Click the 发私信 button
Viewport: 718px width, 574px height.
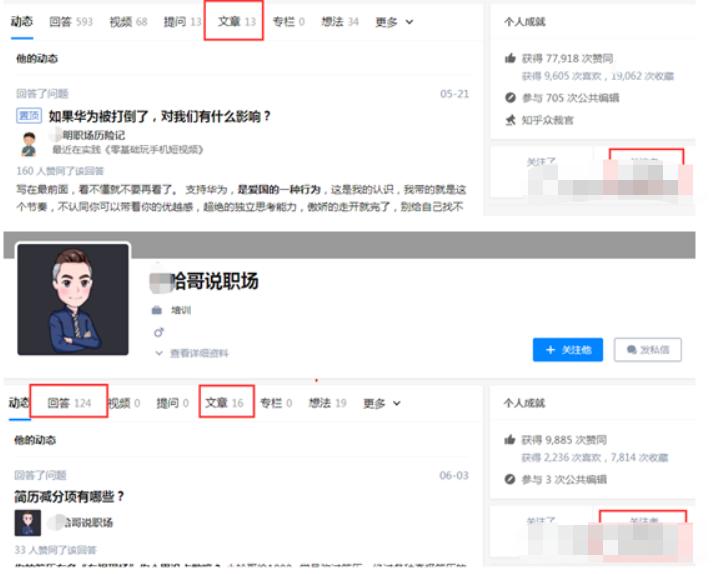click(x=647, y=350)
